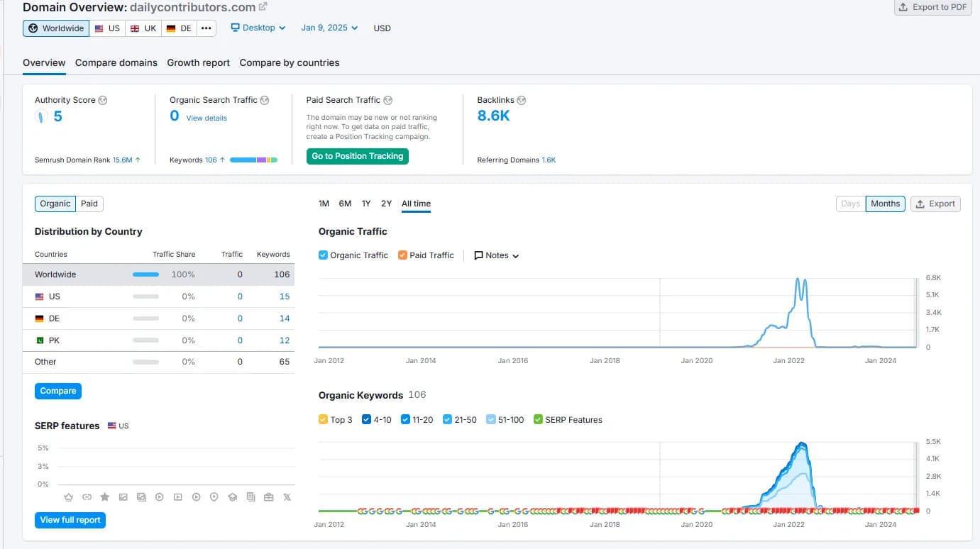Click the Semrush Domain Rank 15.6M value

[x=123, y=160]
